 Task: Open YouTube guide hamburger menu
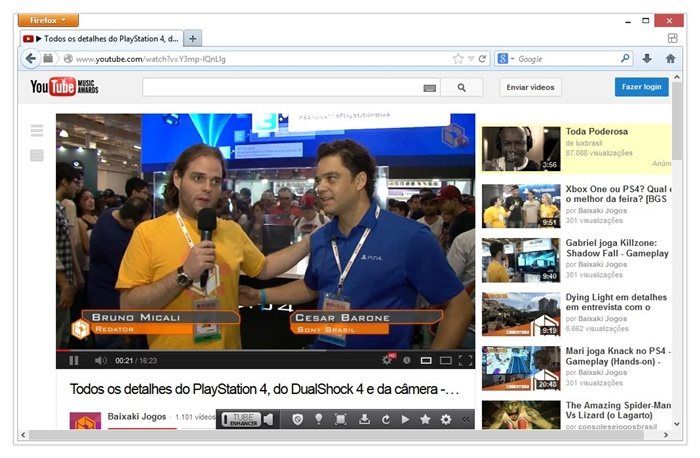pyautogui.click(x=37, y=130)
